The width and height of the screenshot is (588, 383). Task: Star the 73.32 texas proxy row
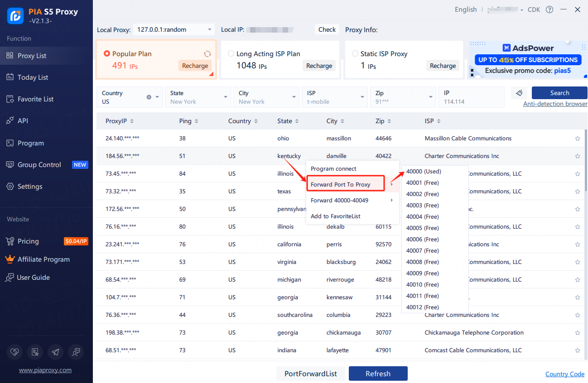pyautogui.click(x=578, y=191)
